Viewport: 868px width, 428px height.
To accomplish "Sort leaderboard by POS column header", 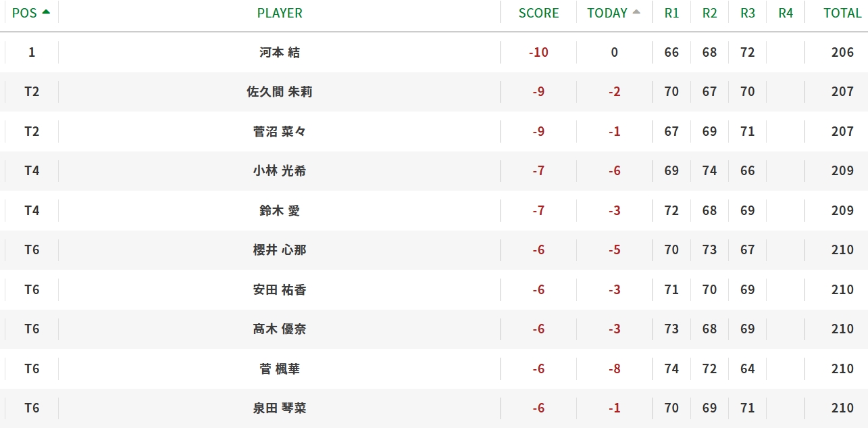I will point(31,13).
